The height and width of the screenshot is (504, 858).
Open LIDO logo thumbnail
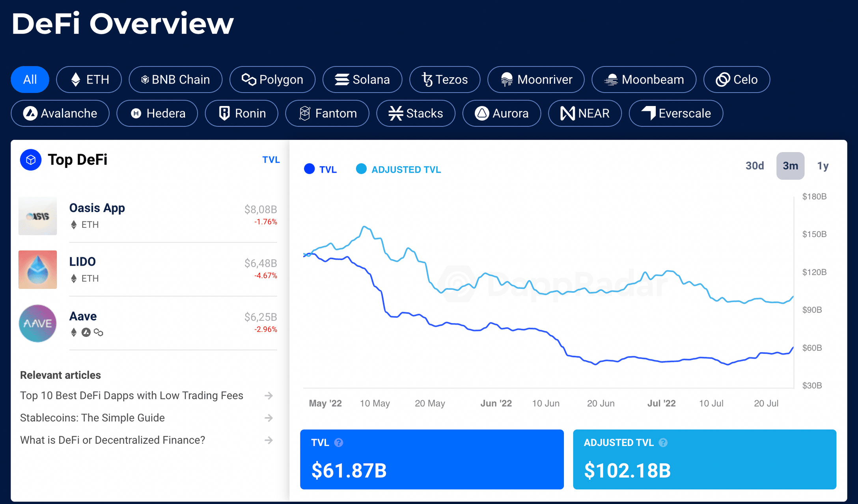click(38, 270)
